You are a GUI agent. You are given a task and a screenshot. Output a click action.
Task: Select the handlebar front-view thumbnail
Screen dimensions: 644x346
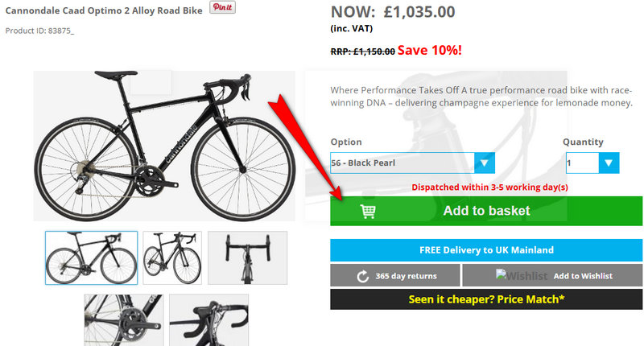(247, 257)
